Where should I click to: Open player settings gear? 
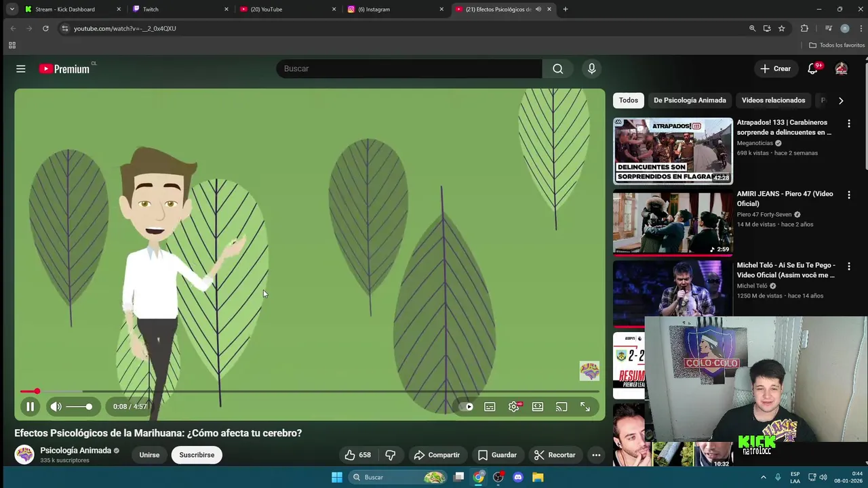[x=514, y=407]
